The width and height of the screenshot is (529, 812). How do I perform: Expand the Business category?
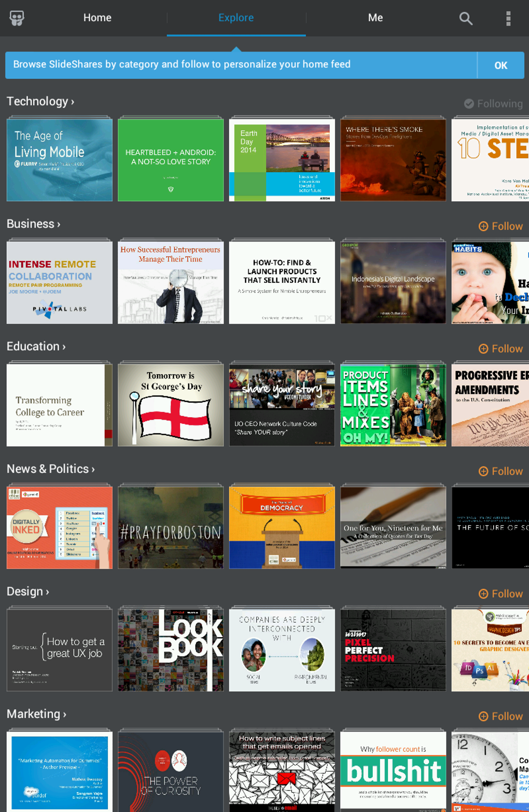point(34,224)
